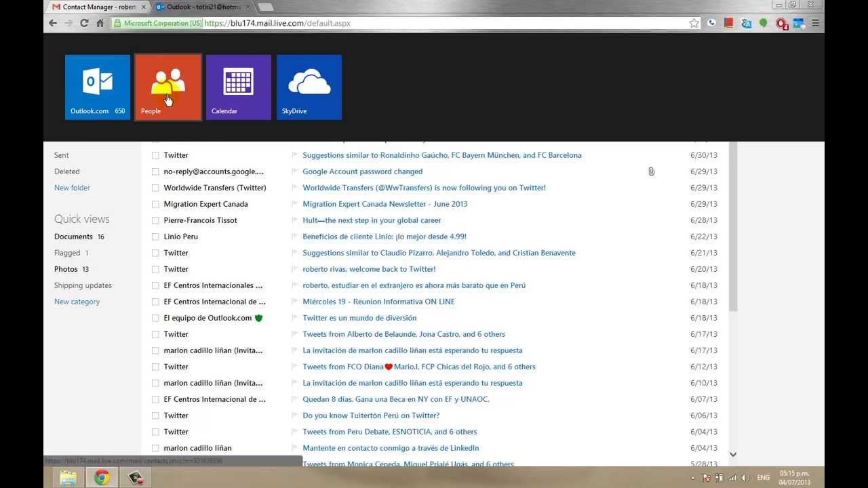
Task: Flag the Miércoles 19 Reunion Informativa message
Action: 294,302
